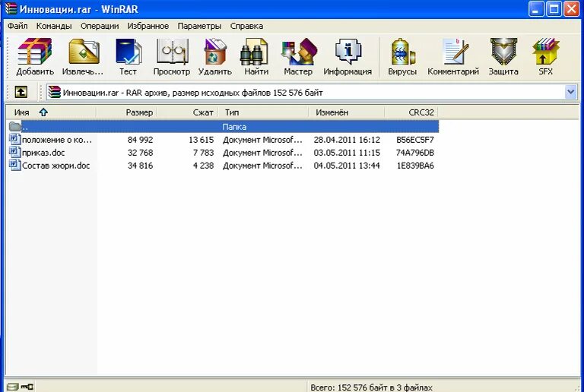Image resolution: width=584 pixels, height=392 pixels.
Task: Click the Word icon of приказ.doc
Action: (14, 153)
